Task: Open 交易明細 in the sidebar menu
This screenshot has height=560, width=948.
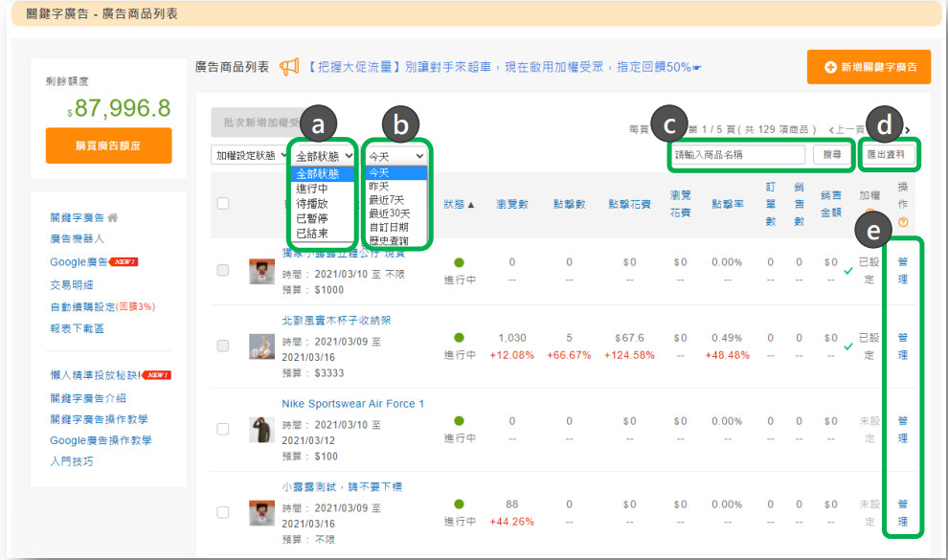Action: (72, 284)
